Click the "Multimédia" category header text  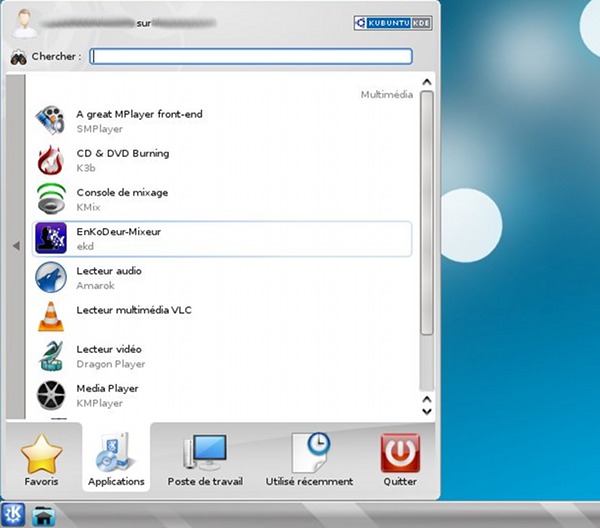(x=386, y=95)
